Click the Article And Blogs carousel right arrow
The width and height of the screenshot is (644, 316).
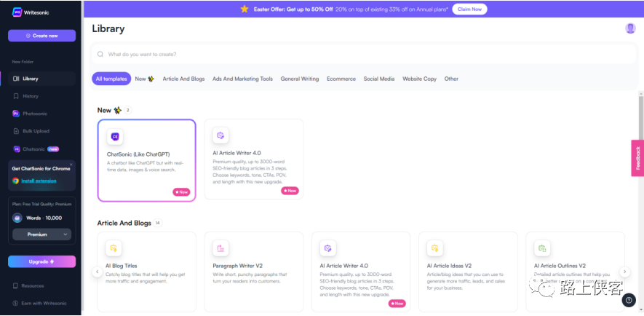[x=624, y=272]
